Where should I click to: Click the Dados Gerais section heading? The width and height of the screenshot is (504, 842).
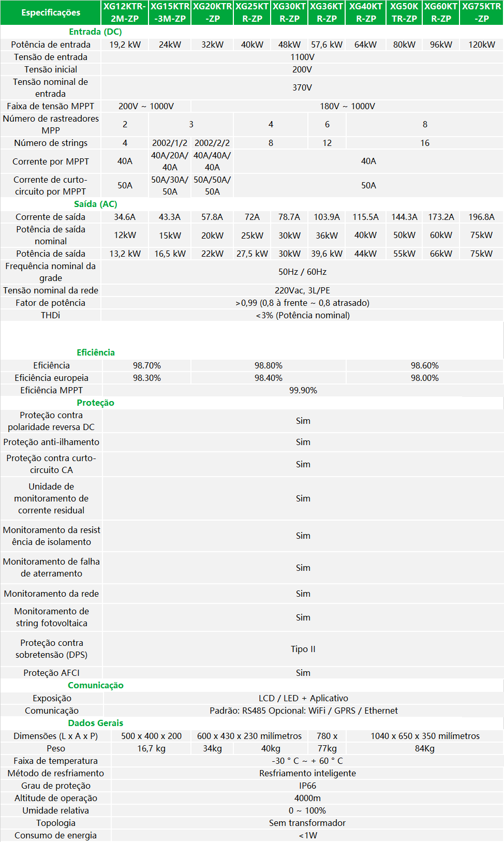pos(96,723)
